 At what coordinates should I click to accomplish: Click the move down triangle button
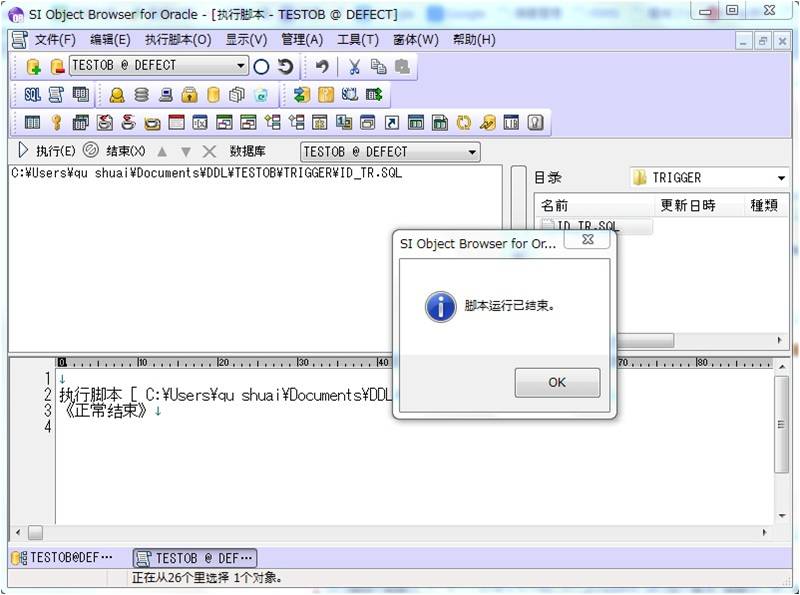click(186, 152)
